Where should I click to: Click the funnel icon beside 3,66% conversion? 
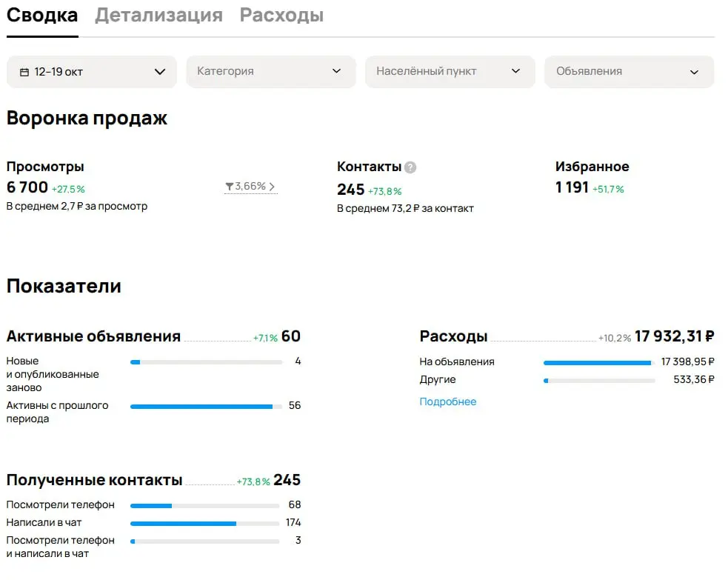tap(229, 187)
